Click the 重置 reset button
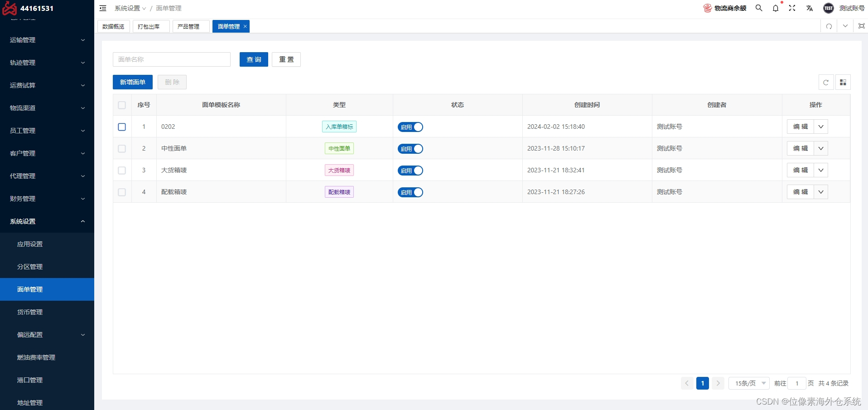Screen dimensions: 868x410 click(x=286, y=59)
